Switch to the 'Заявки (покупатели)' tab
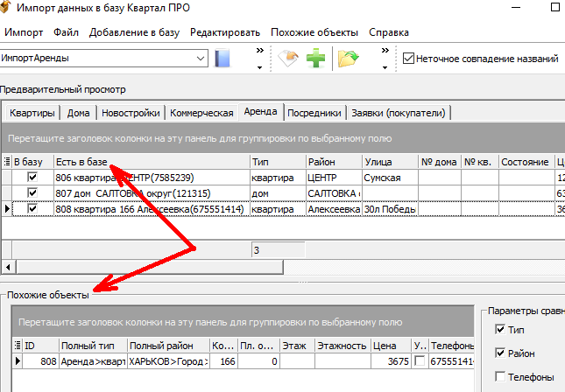The image size is (565, 392). pos(398,113)
